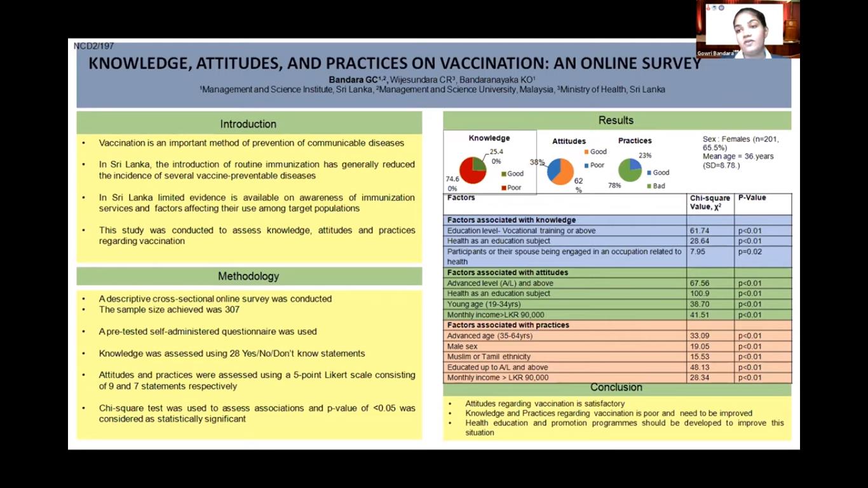Click the 'Poor' legend entry of Knowledge chart
The height and width of the screenshot is (488, 868).
[512, 187]
